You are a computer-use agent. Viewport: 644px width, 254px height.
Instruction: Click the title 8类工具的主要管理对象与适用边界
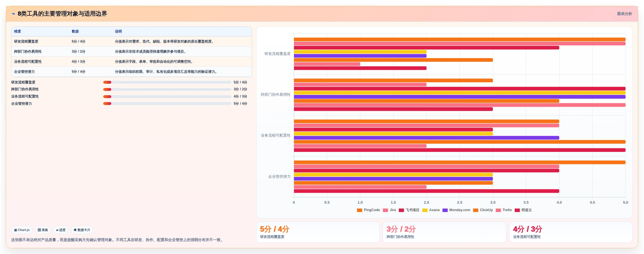pos(62,14)
